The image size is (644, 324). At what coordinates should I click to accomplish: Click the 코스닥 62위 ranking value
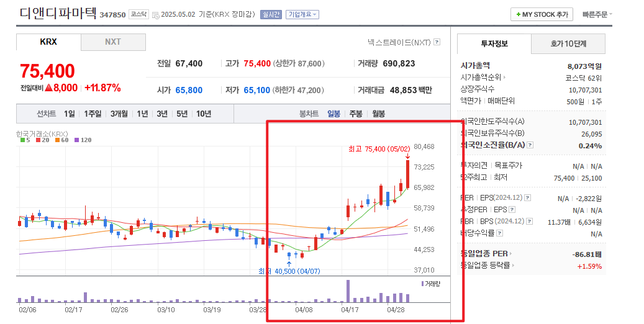coord(584,78)
